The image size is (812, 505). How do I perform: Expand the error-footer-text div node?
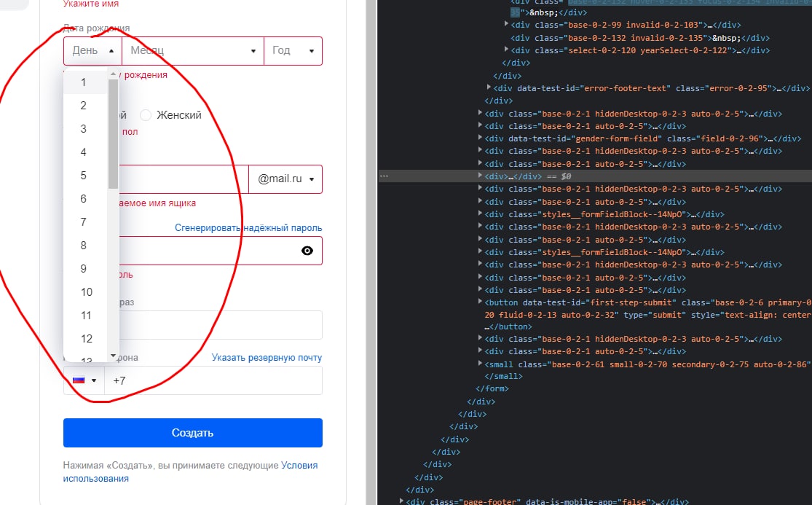tap(489, 88)
